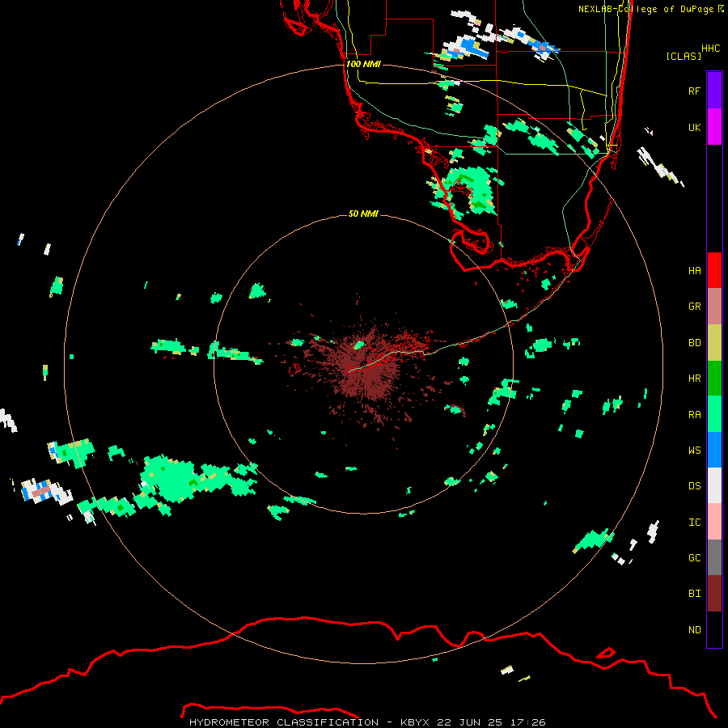Click the HA legend label
This screenshot has height=728, width=728.
click(x=695, y=271)
